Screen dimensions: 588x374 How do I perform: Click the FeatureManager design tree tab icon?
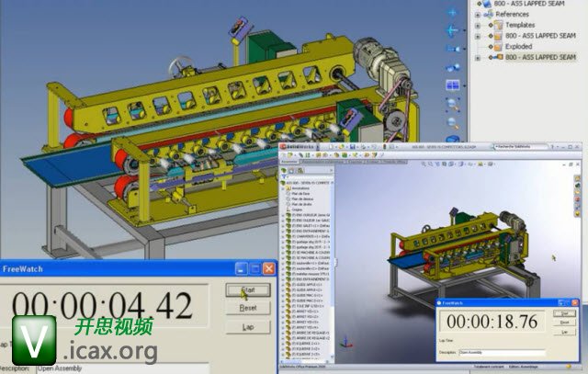[x=284, y=170]
